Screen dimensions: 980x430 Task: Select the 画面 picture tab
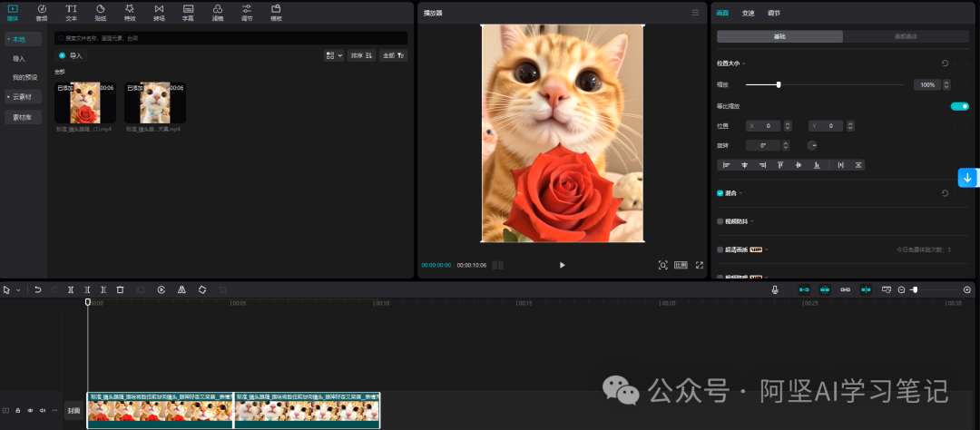pyautogui.click(x=722, y=13)
